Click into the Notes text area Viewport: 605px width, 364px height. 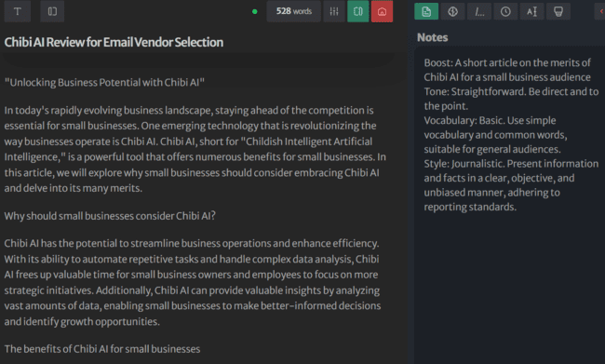510,205
